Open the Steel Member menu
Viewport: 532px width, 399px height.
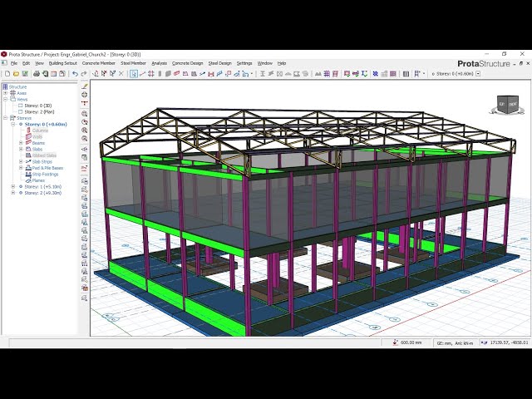(x=133, y=63)
